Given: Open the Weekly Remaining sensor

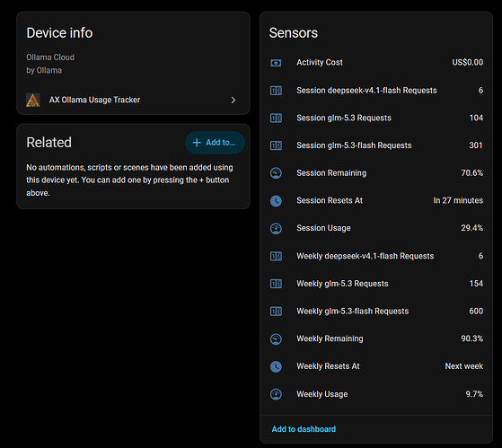Looking at the screenshot, I should point(376,338).
